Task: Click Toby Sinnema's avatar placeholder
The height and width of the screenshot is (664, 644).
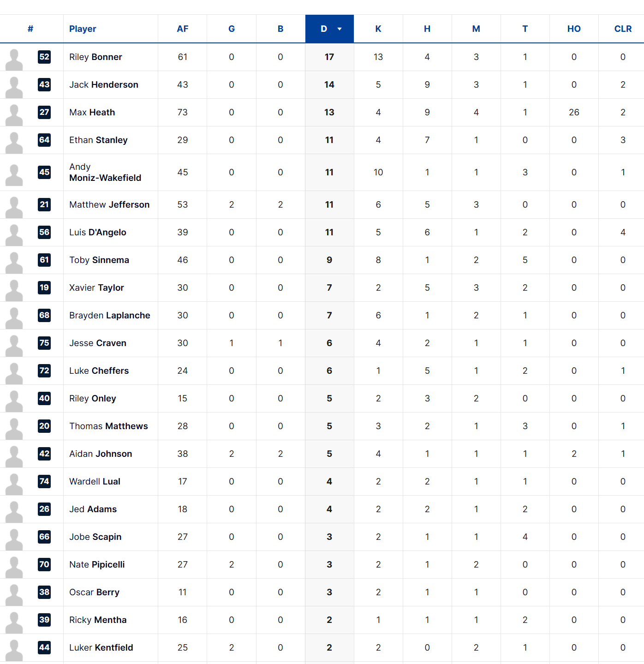Action: [14, 262]
